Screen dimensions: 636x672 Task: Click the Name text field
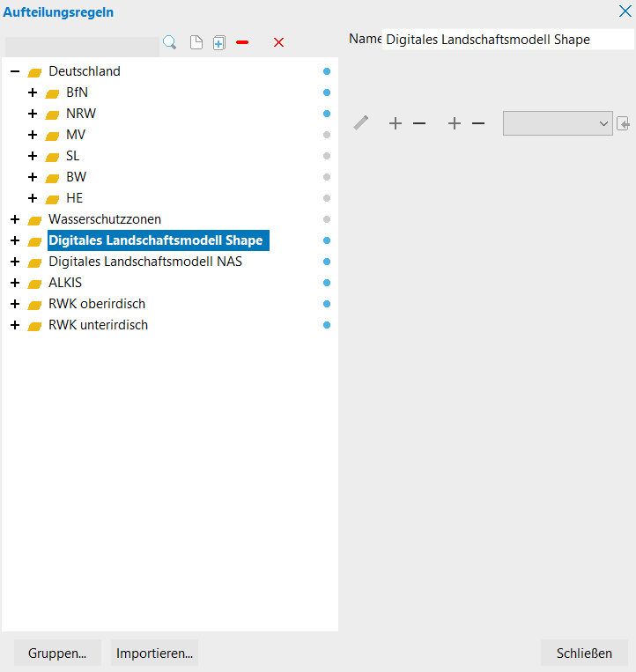[x=507, y=40]
